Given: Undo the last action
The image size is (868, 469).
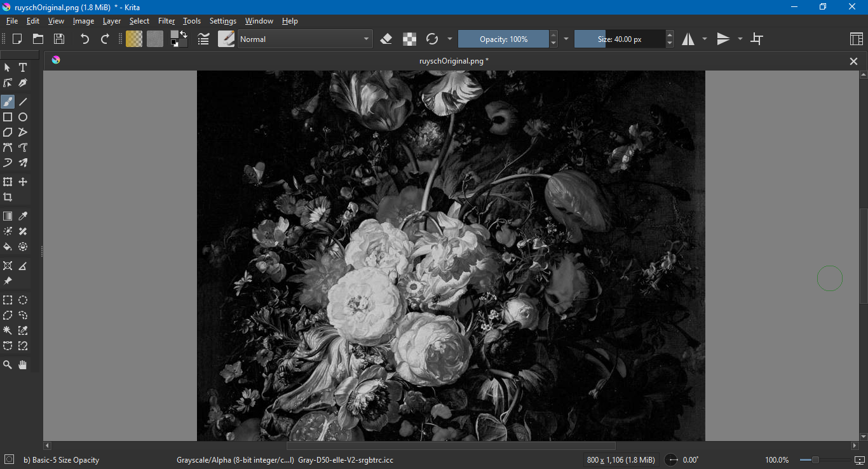Looking at the screenshot, I should pos(85,39).
